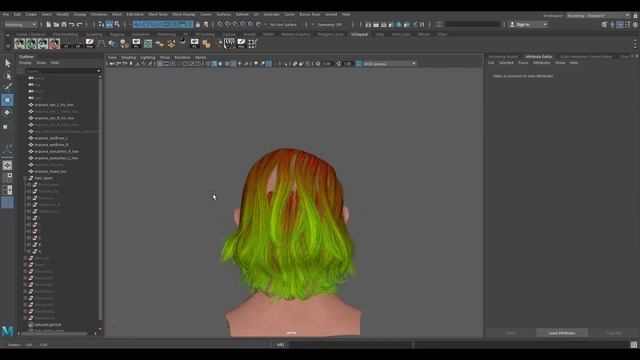Toggle visibility of arquera_eyebrow_L item
Image resolution: width=640 pixels, height=360 pixels.
[31, 138]
